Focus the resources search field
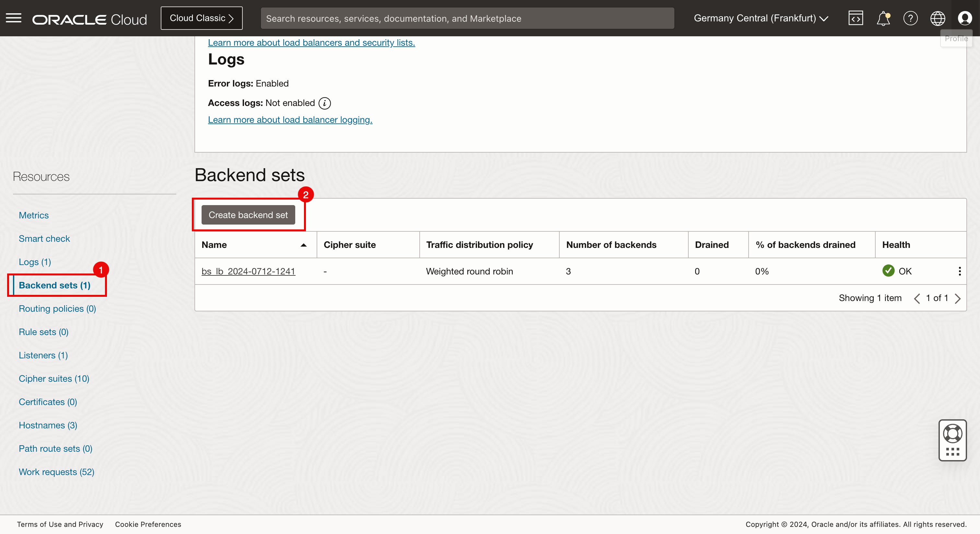The height and width of the screenshot is (534, 980). (467, 18)
